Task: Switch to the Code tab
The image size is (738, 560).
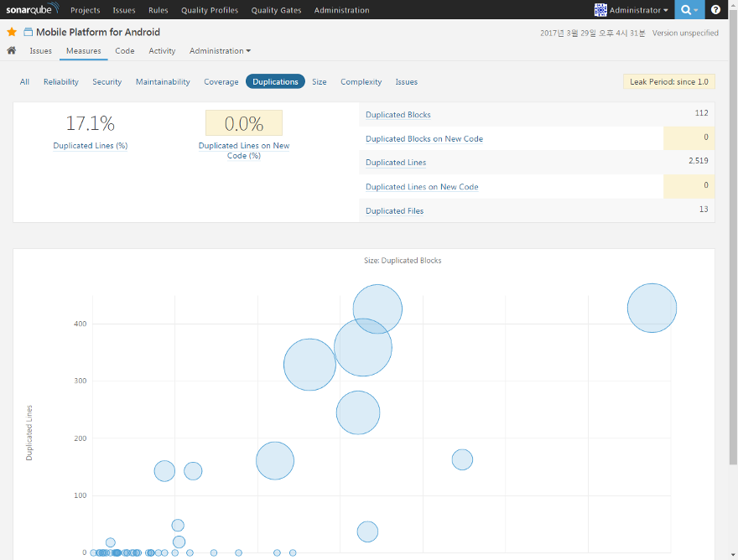Action: (125, 51)
